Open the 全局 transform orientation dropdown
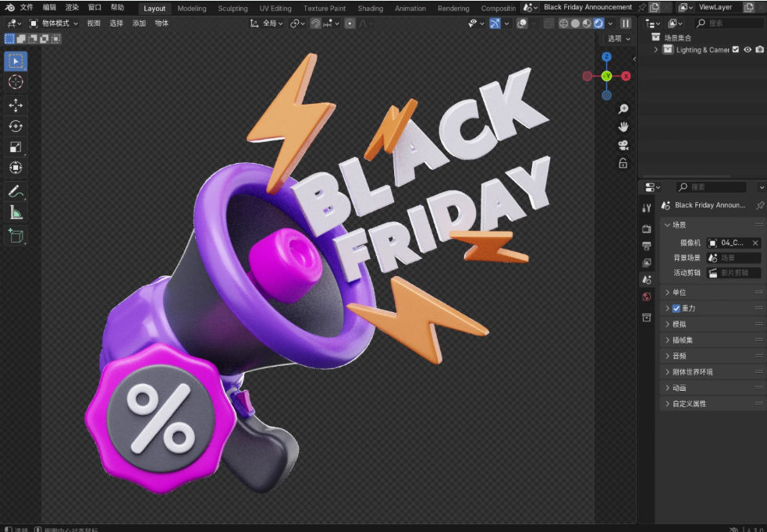This screenshot has height=532, width=767. click(x=267, y=23)
